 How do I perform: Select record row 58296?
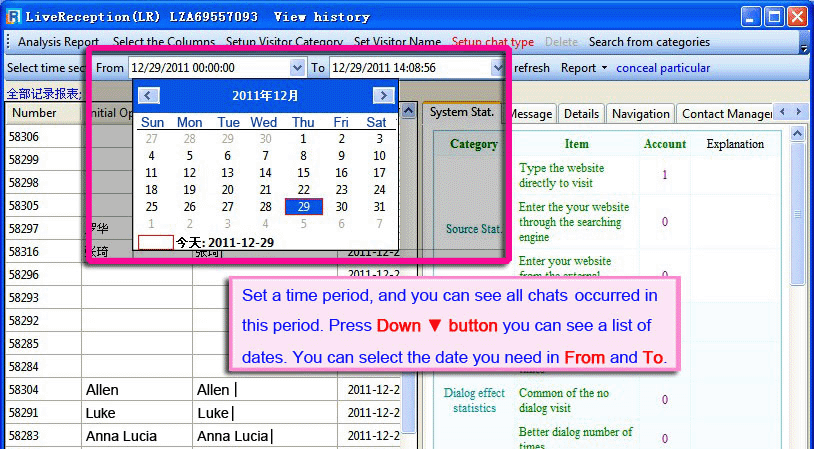[24, 275]
